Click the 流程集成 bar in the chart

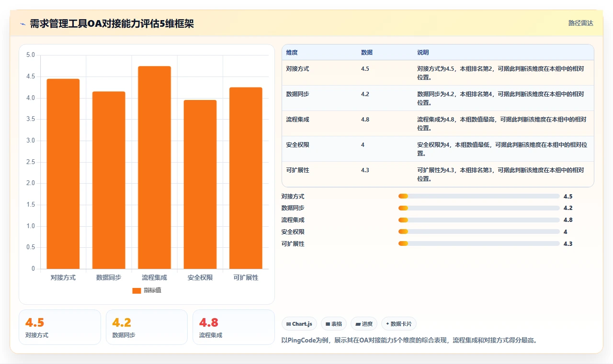point(154,167)
